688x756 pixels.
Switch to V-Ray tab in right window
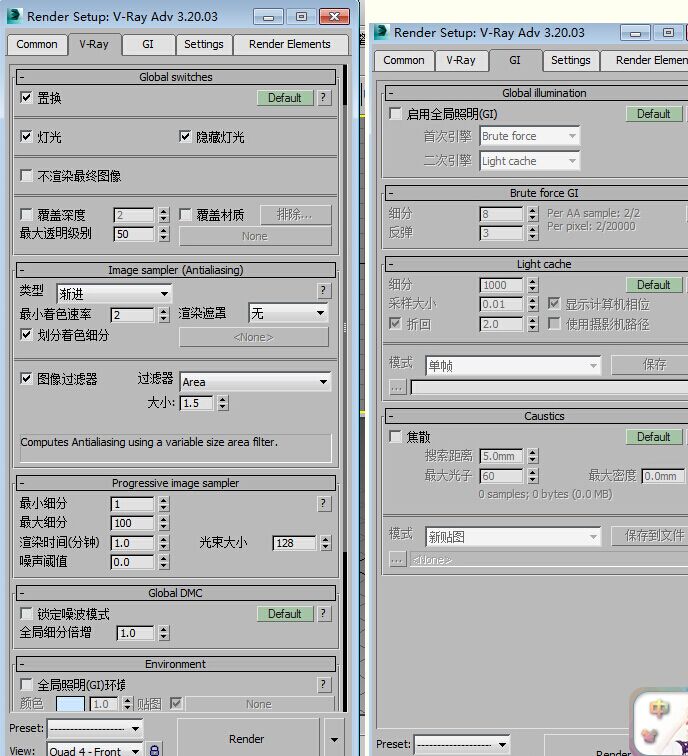pyautogui.click(x=461, y=60)
